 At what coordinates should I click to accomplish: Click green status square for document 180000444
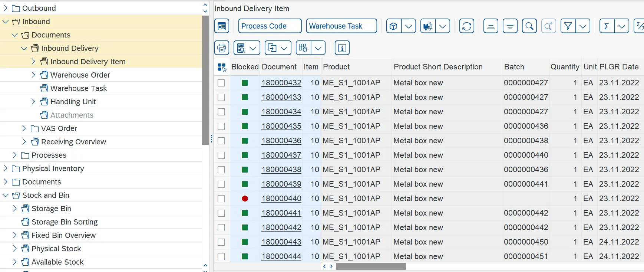coord(245,256)
